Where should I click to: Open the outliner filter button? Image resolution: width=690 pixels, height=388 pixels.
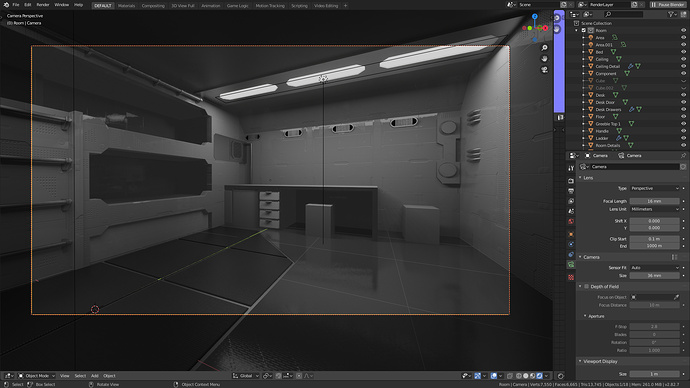[672, 15]
